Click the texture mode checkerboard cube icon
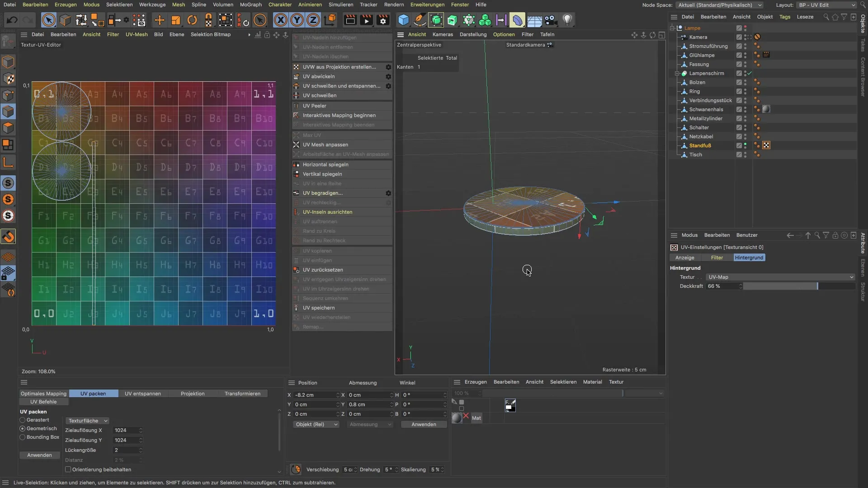The width and height of the screenshot is (868, 488). pyautogui.click(x=8, y=78)
